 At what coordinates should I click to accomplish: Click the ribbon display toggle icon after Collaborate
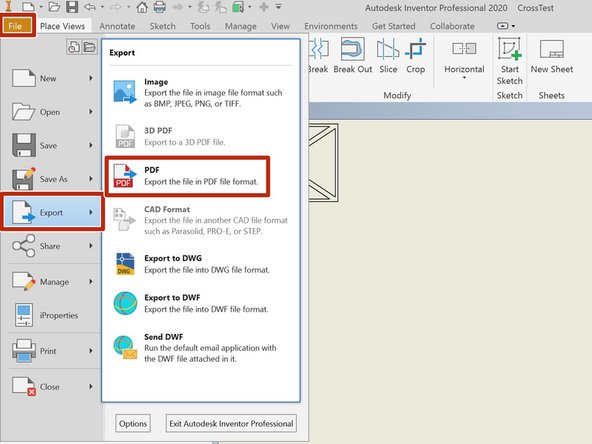tap(503, 26)
